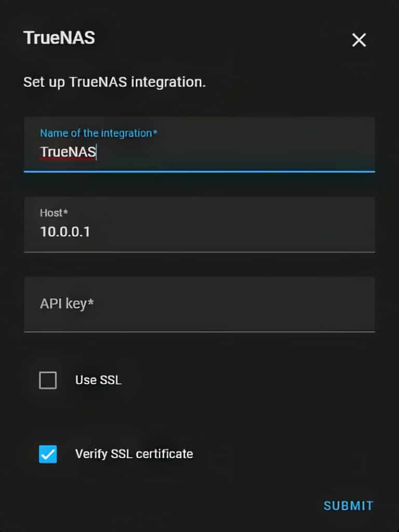Submit the TrueNAS integration form
The image size is (399, 532).
pos(349,505)
